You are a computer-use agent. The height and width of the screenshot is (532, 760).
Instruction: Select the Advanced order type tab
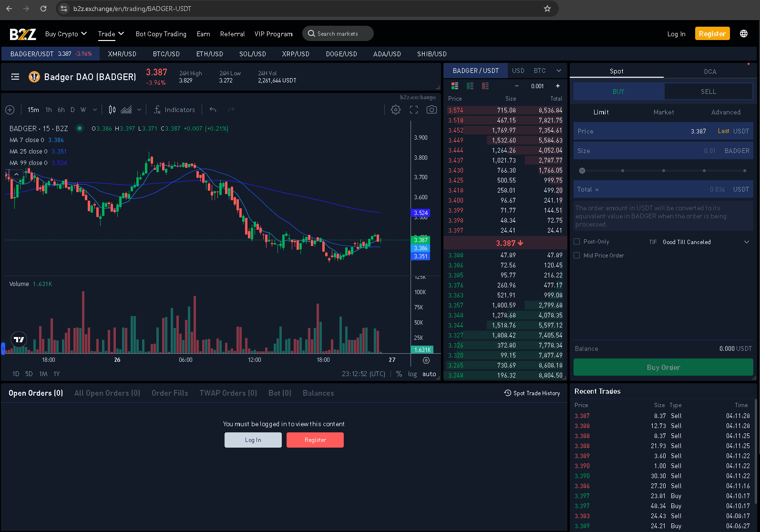tap(726, 112)
